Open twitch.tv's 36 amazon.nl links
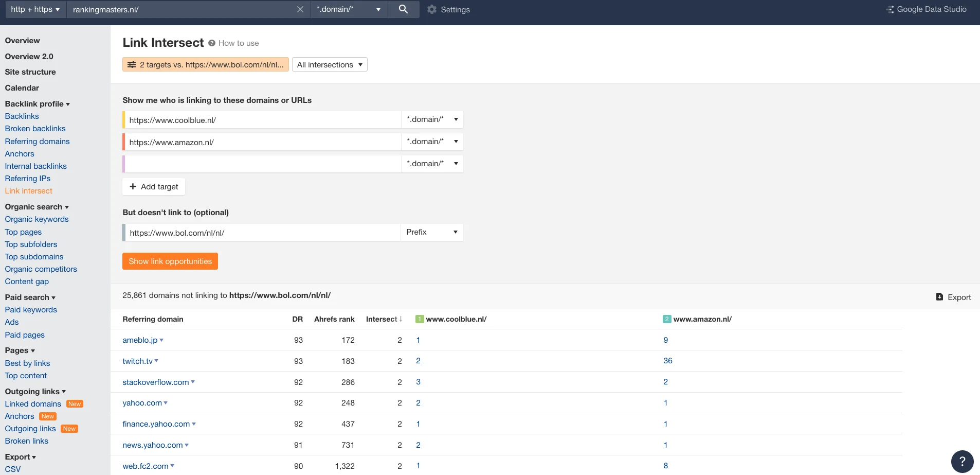Viewport: 980px width, 475px height. (x=668, y=361)
